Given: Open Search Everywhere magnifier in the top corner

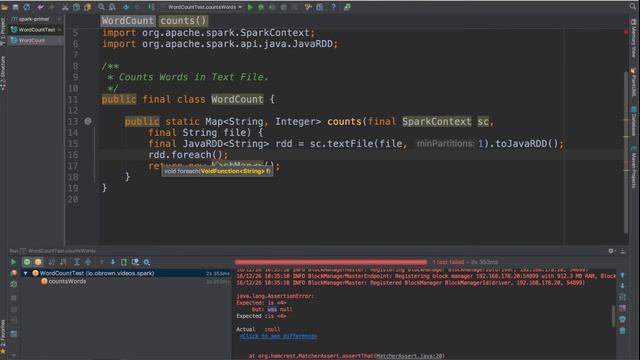Looking at the screenshot, I should (633, 6).
